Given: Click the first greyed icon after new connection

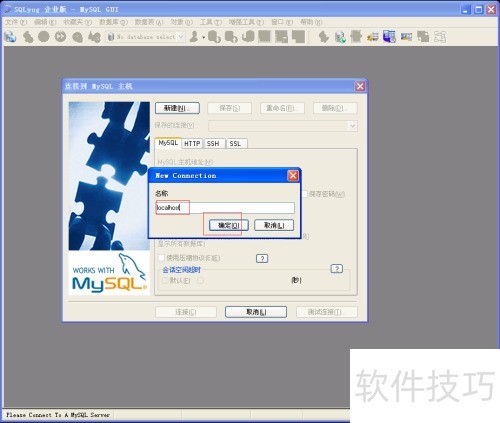Looking at the screenshot, I should click(x=28, y=37).
